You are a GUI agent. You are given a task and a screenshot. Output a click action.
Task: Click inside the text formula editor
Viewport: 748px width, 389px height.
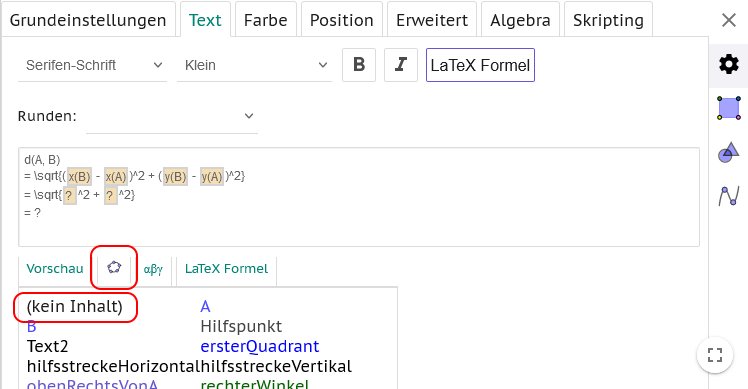point(359,197)
